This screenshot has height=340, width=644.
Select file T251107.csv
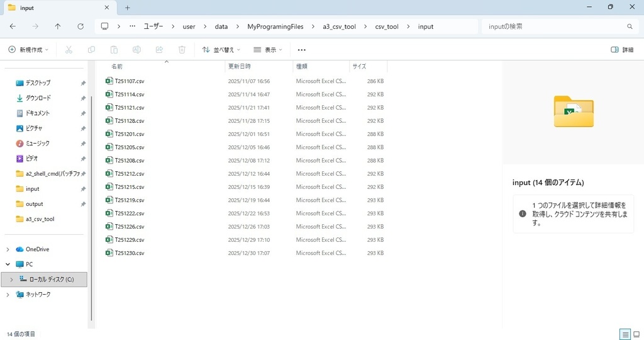click(130, 81)
